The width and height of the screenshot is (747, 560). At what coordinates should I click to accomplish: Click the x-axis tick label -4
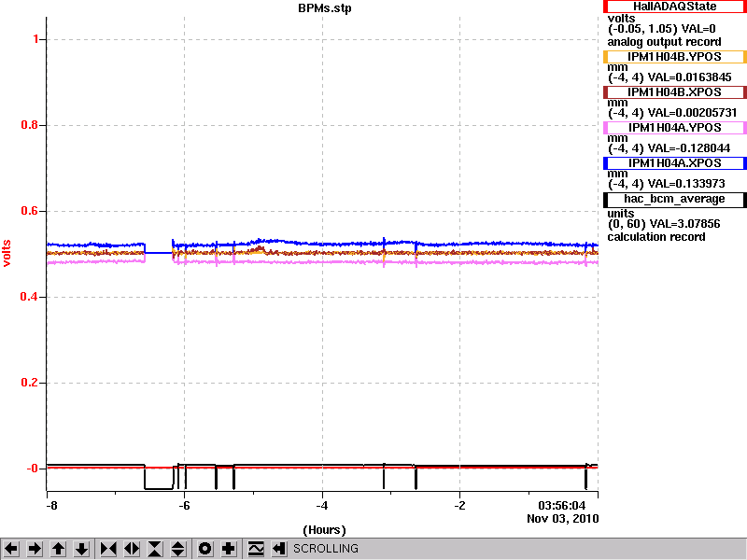tap(322, 505)
